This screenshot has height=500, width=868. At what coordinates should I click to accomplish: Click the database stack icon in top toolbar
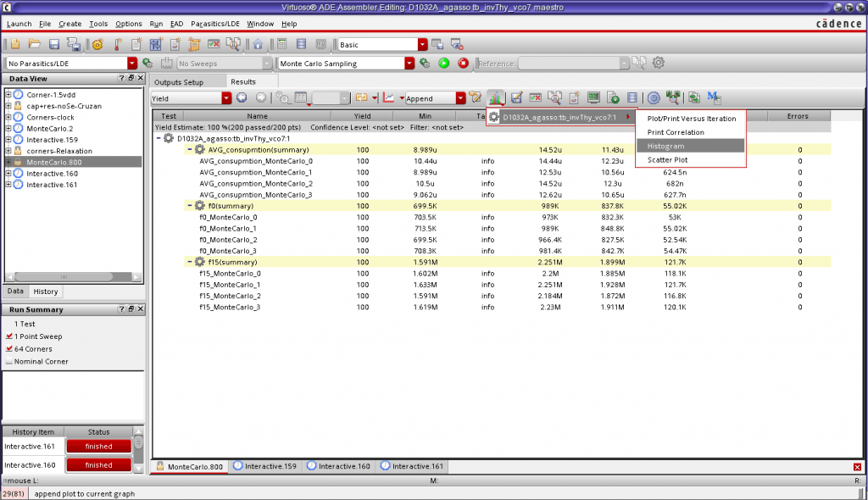tap(301, 44)
